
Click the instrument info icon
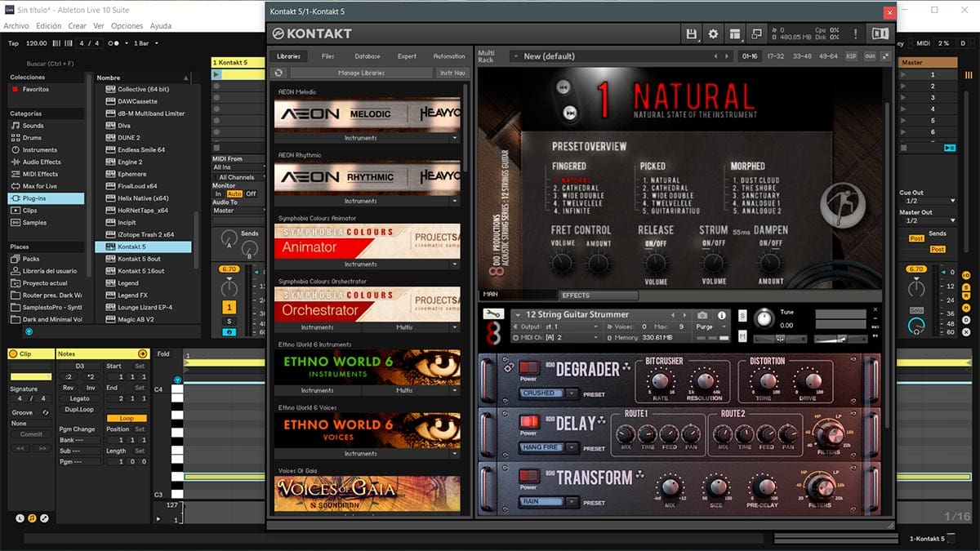(722, 315)
